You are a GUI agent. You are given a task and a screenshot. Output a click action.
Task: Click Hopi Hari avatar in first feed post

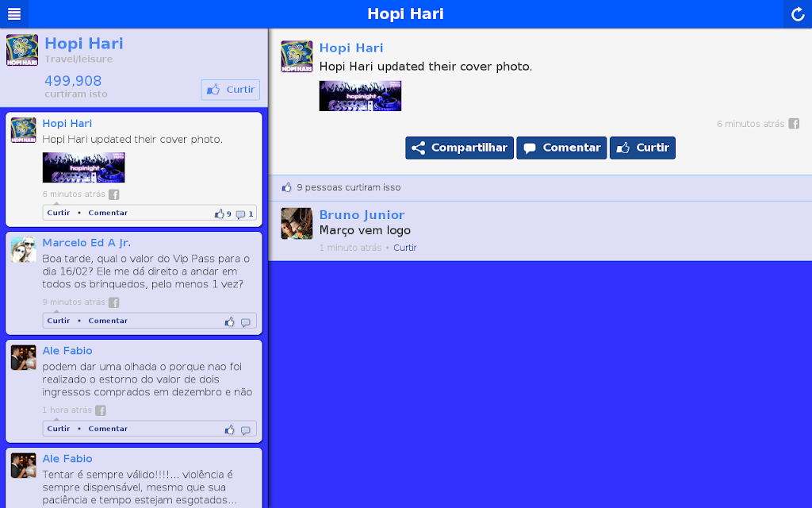23,130
